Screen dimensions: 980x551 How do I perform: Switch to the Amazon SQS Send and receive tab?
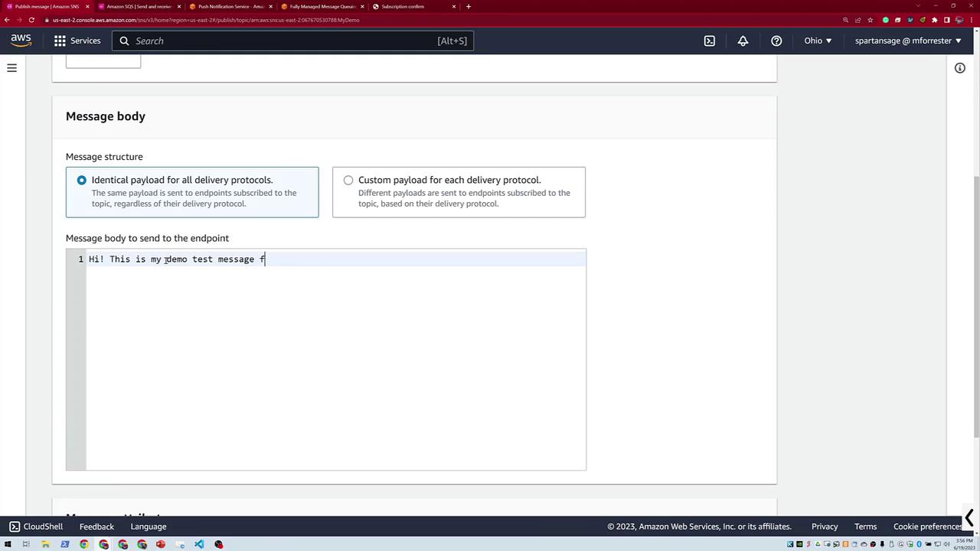(x=139, y=6)
